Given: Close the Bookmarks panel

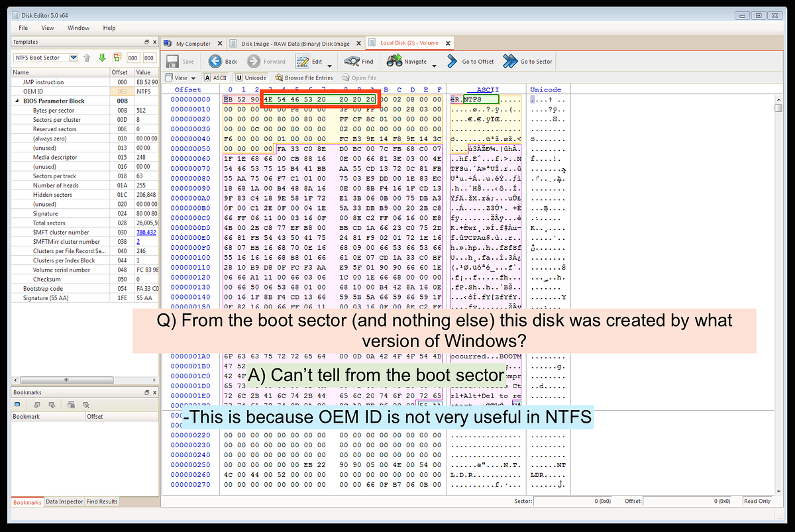Looking at the screenshot, I should (x=154, y=392).
